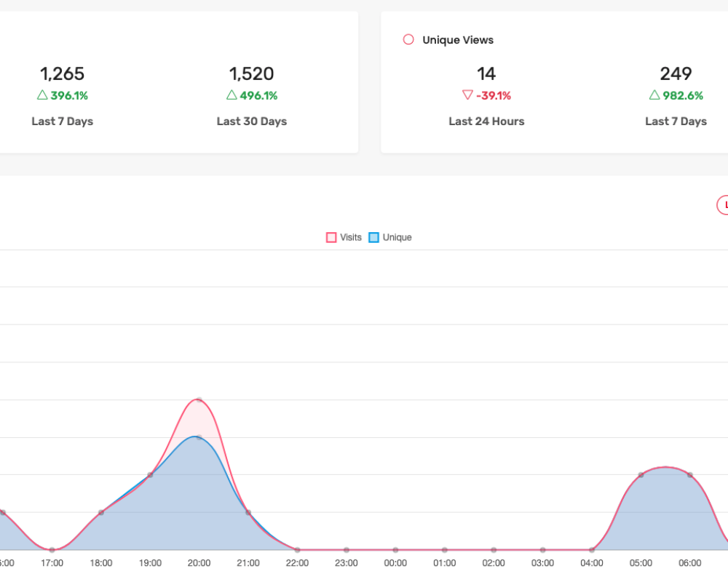Click the '14' unique views value
The width and height of the screenshot is (728, 582).
pos(486,73)
